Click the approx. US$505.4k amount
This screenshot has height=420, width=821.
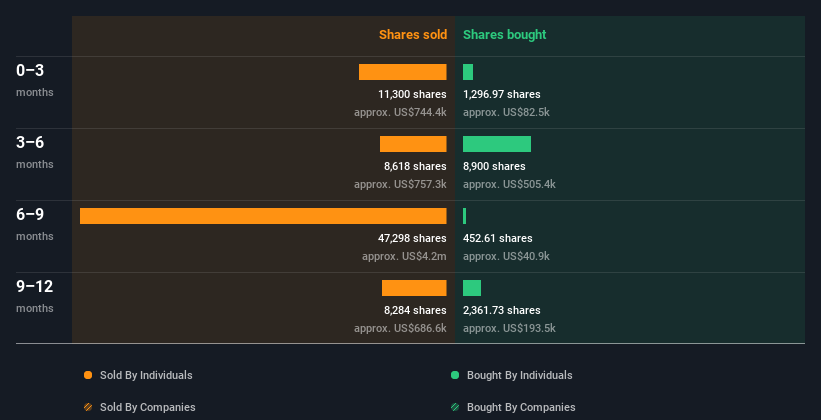509,184
